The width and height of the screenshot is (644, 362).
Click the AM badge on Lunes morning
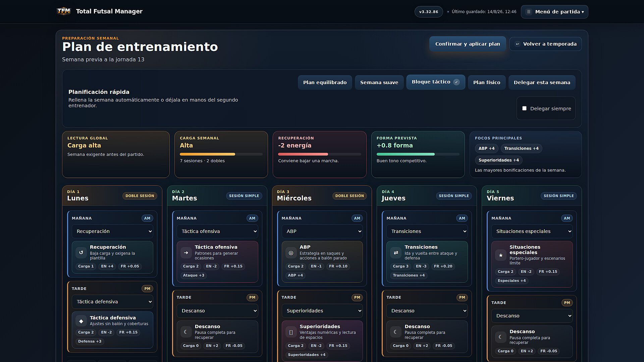point(147,218)
